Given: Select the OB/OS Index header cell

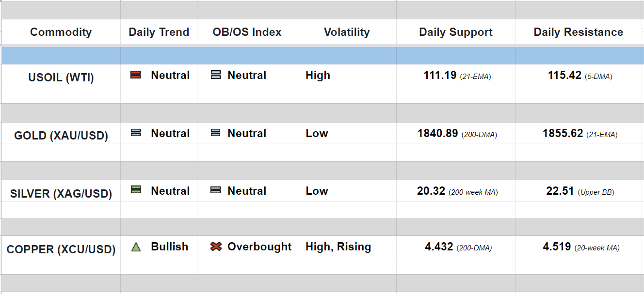Looking at the screenshot, I should pyautogui.click(x=247, y=32).
